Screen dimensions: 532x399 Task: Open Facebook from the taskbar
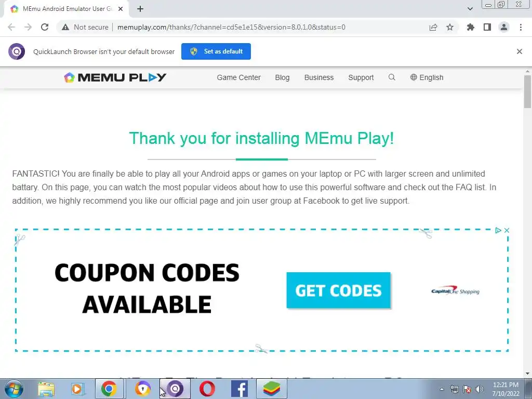[x=239, y=389]
